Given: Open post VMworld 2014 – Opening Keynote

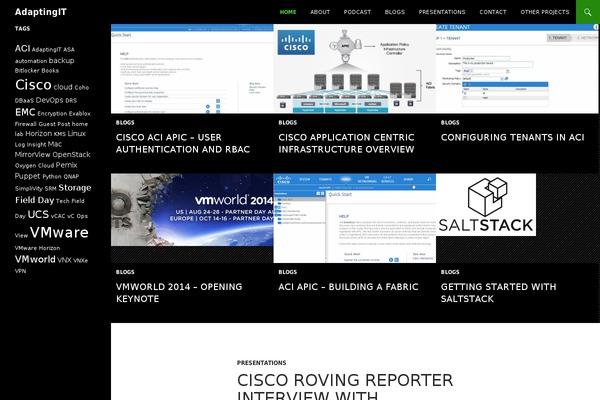Looking at the screenshot, I should pyautogui.click(x=179, y=292).
